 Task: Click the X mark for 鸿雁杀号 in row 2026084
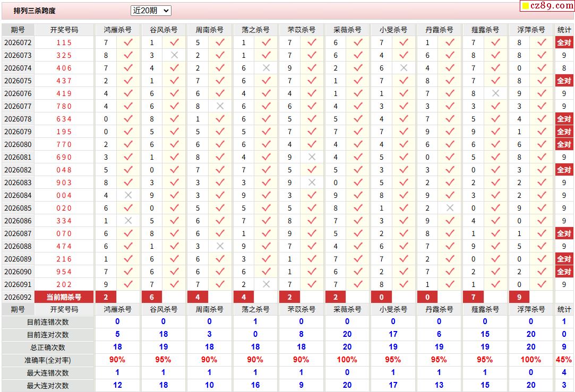pyautogui.click(x=128, y=195)
